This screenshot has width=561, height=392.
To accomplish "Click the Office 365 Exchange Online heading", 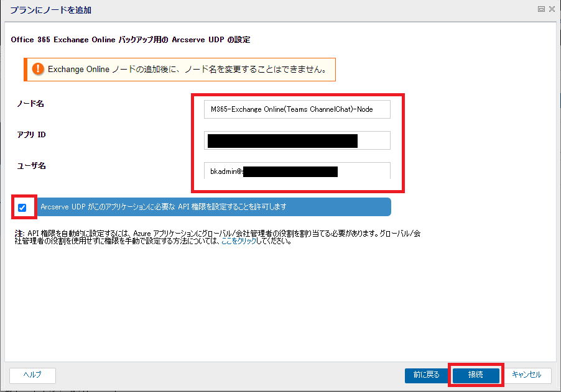I will [130, 40].
